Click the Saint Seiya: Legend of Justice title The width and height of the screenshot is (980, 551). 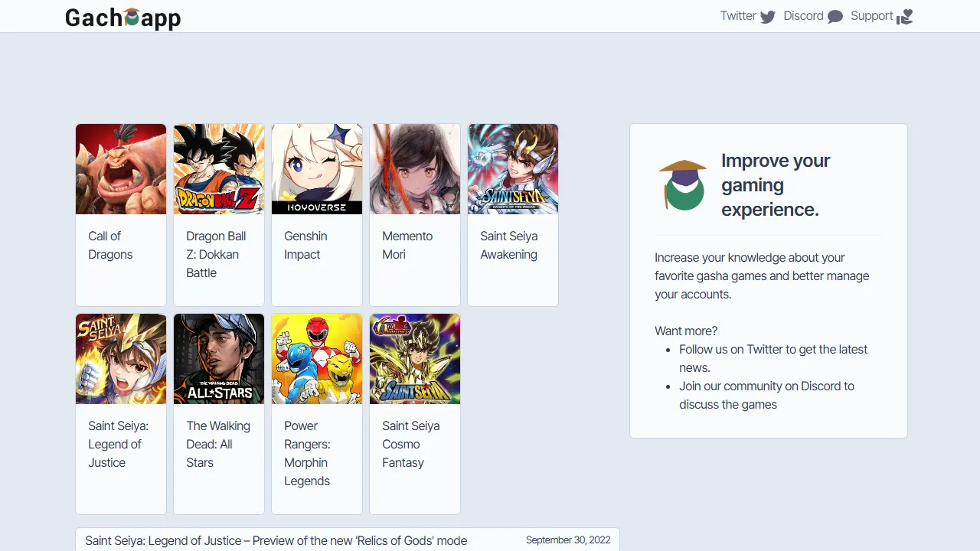point(118,444)
